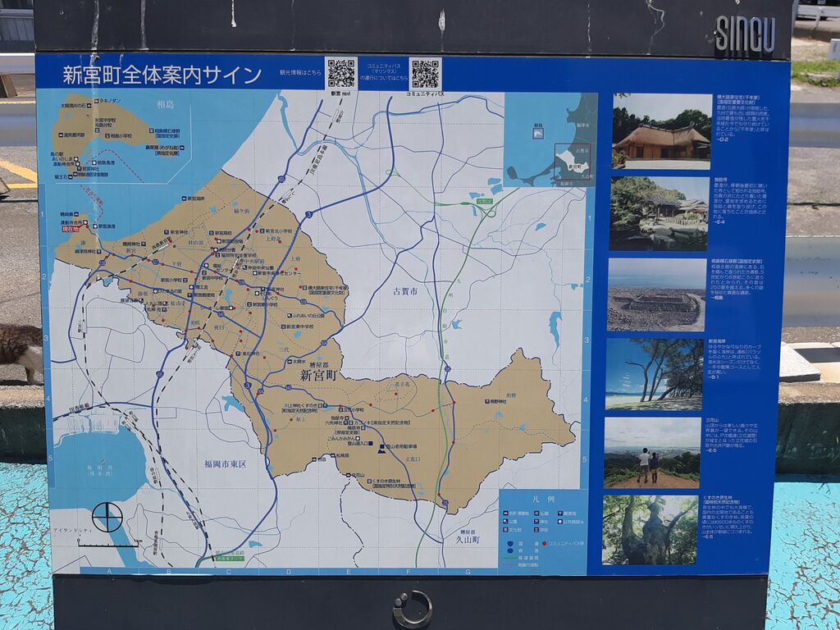Screen dimensions: 840x630
Task: Click the アイランドシティ label
Action: (72, 530)
